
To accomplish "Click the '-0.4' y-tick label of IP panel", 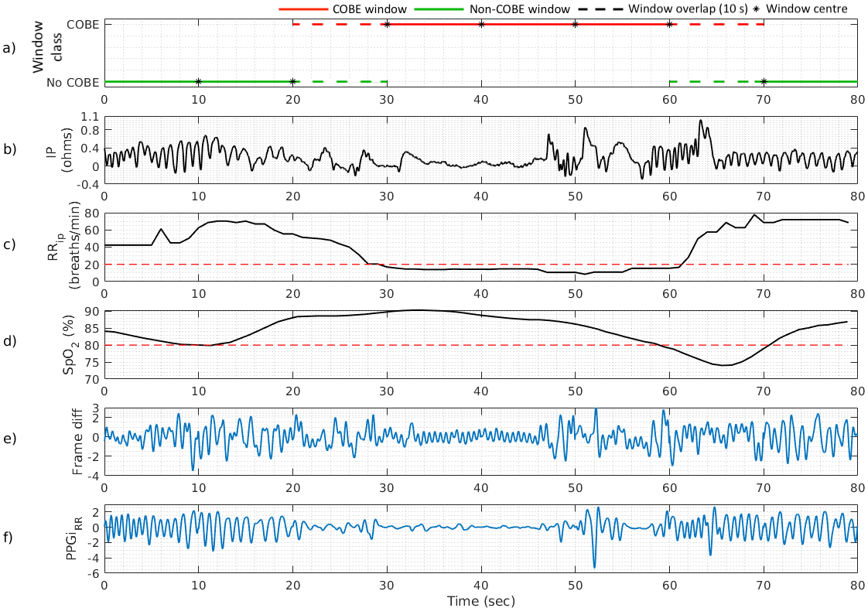I will (88, 184).
